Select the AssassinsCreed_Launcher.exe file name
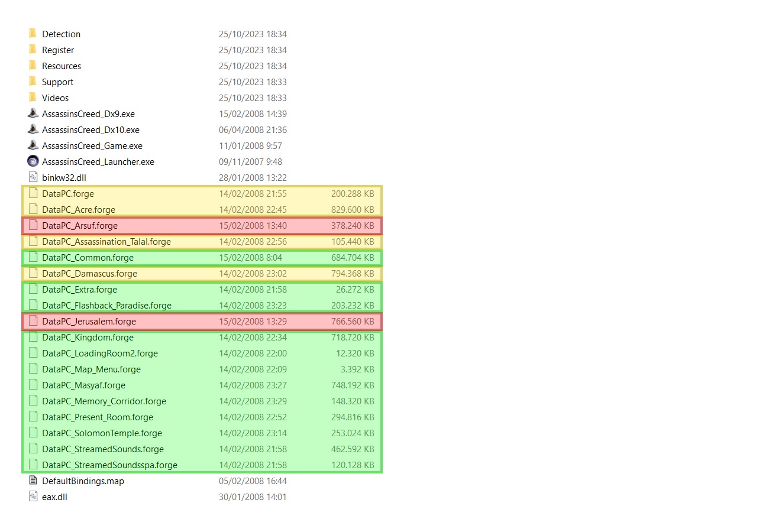769x532 pixels. point(98,162)
